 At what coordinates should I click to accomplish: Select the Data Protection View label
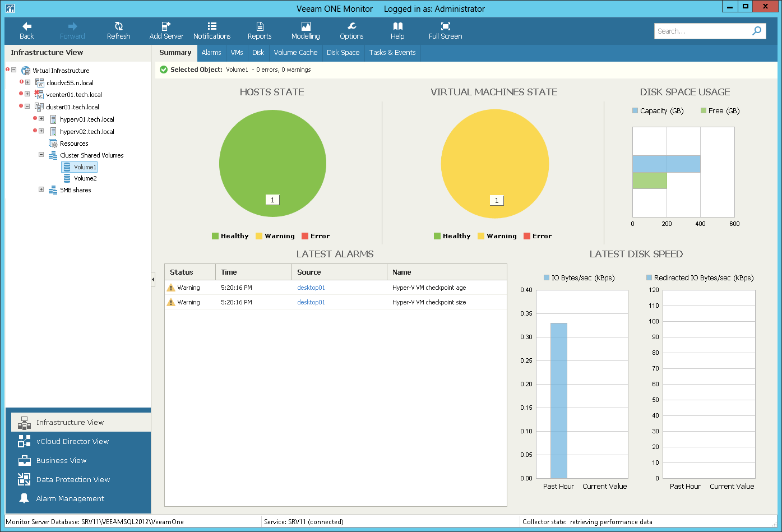[x=73, y=479]
